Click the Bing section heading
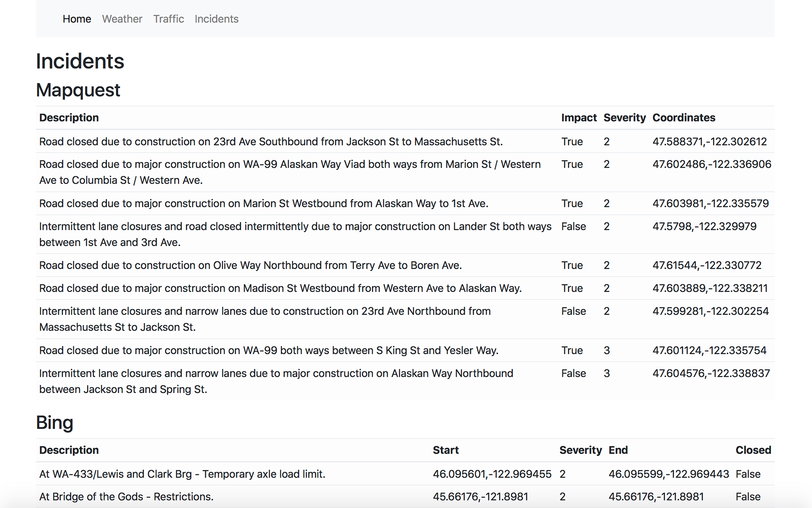 pos(55,422)
